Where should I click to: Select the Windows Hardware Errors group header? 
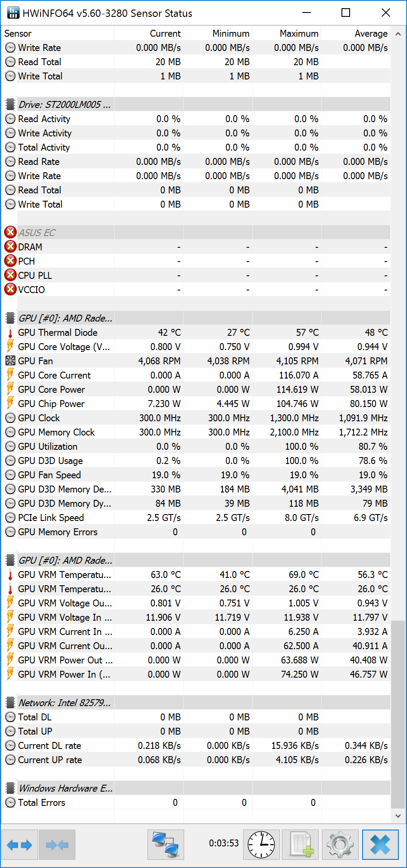click(66, 788)
